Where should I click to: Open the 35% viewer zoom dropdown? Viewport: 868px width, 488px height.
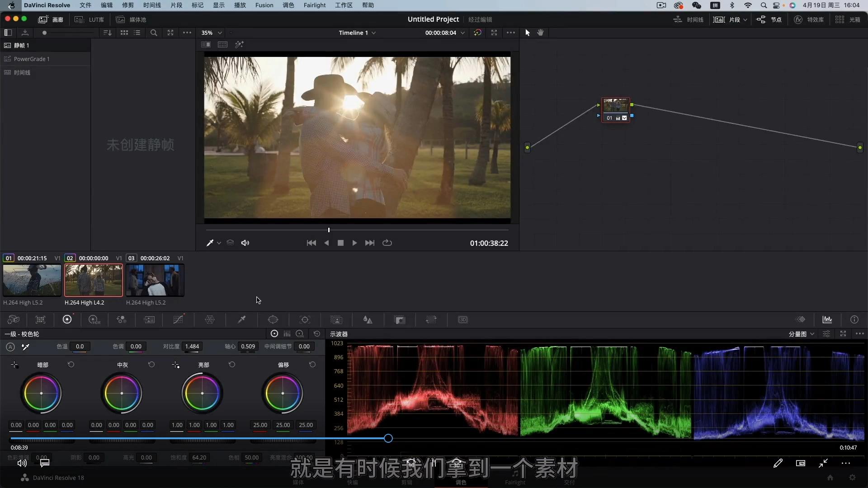(212, 33)
